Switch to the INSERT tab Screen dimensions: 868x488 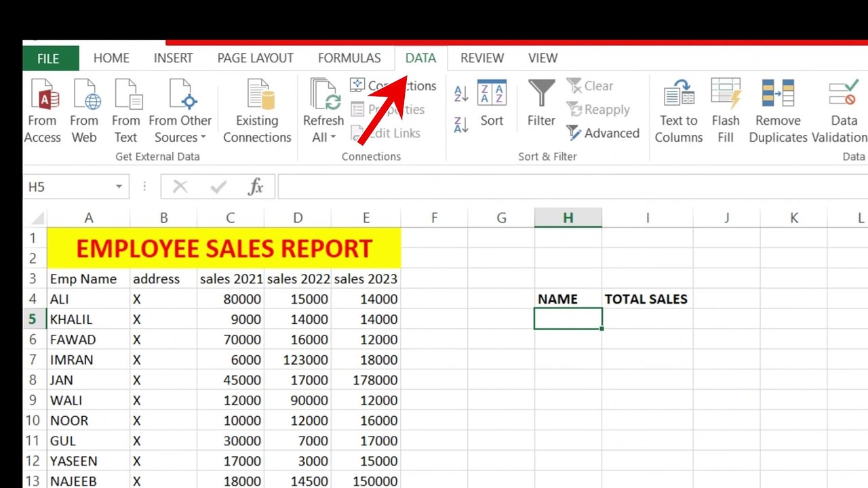coord(173,58)
